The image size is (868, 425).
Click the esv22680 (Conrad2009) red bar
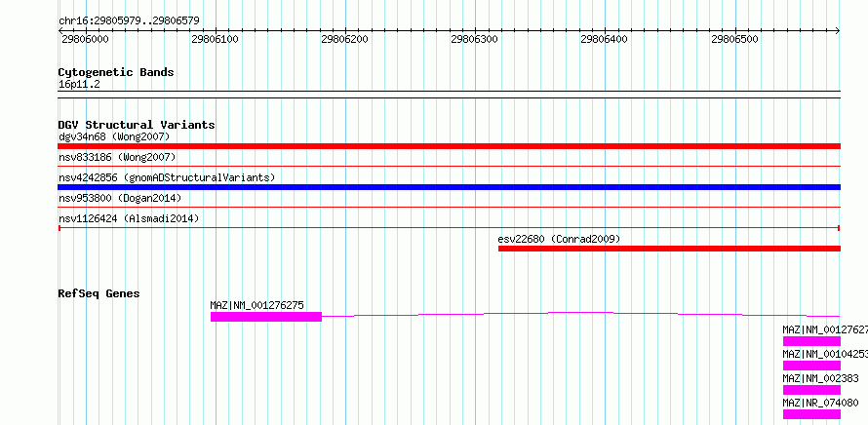pyautogui.click(x=669, y=249)
